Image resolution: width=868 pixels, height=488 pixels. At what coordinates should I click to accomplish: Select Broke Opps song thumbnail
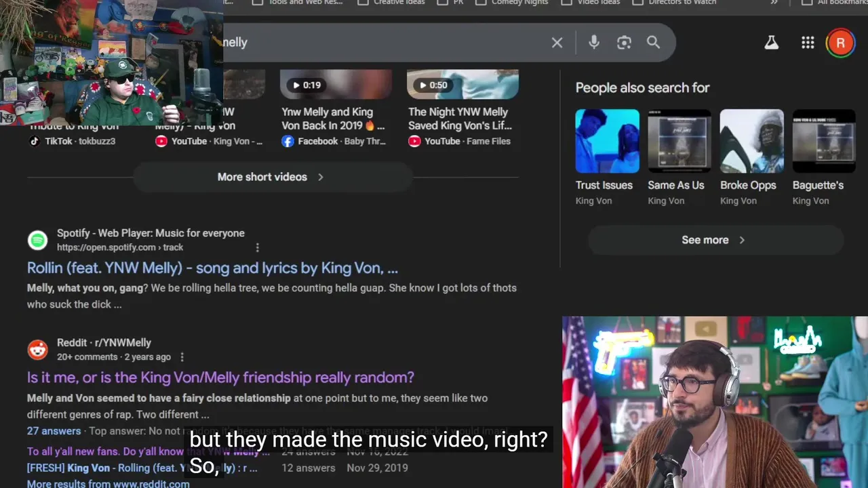751,141
